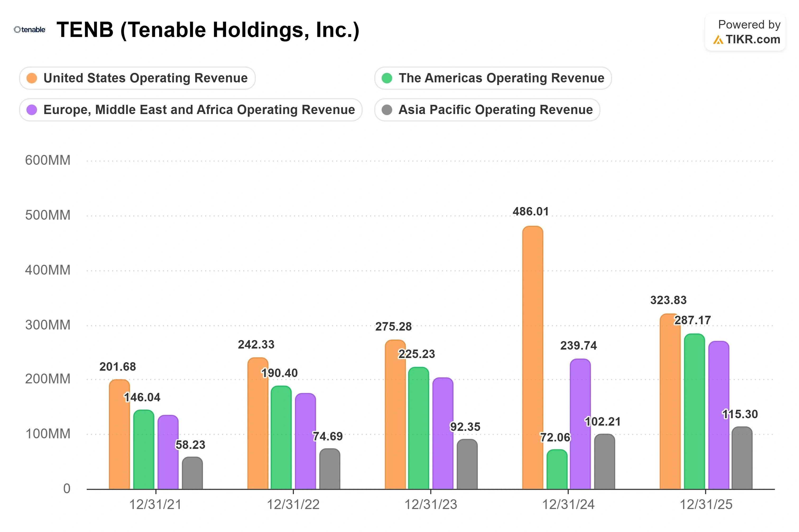The image size is (799, 532).
Task: Click the 242.33 data label for 12/31/22
Action: 256,345
